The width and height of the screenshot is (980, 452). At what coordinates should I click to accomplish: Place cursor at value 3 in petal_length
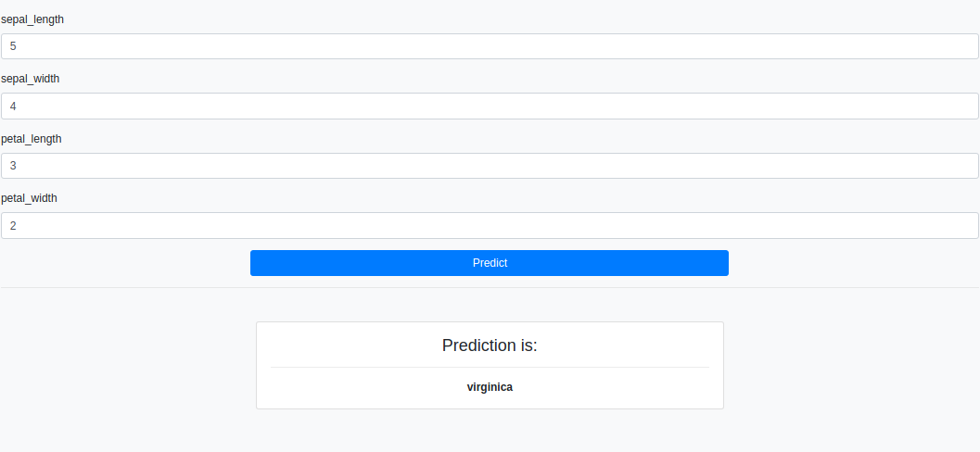(13, 166)
